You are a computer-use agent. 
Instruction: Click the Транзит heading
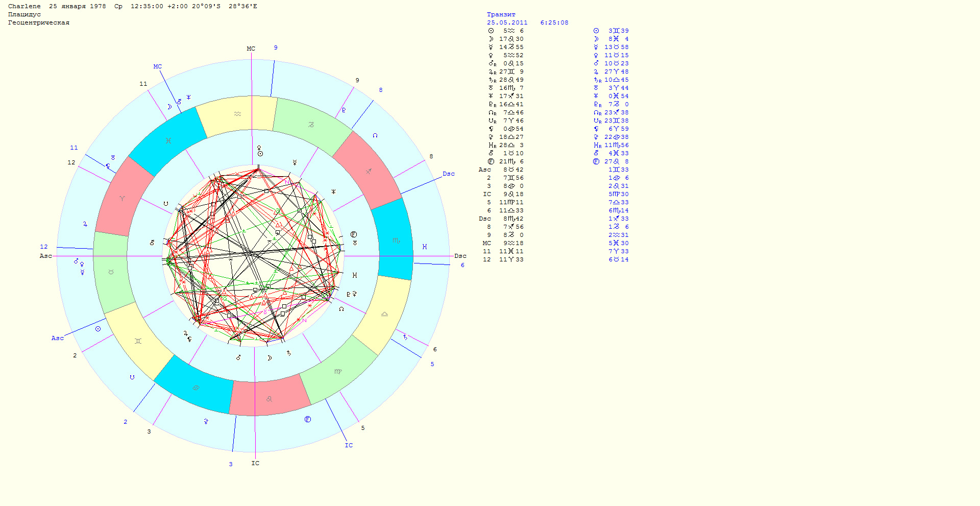pos(501,14)
